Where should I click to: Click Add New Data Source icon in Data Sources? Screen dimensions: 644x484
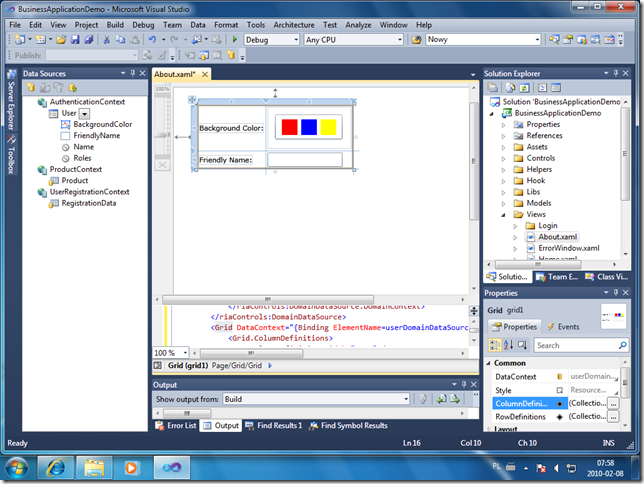[x=31, y=88]
